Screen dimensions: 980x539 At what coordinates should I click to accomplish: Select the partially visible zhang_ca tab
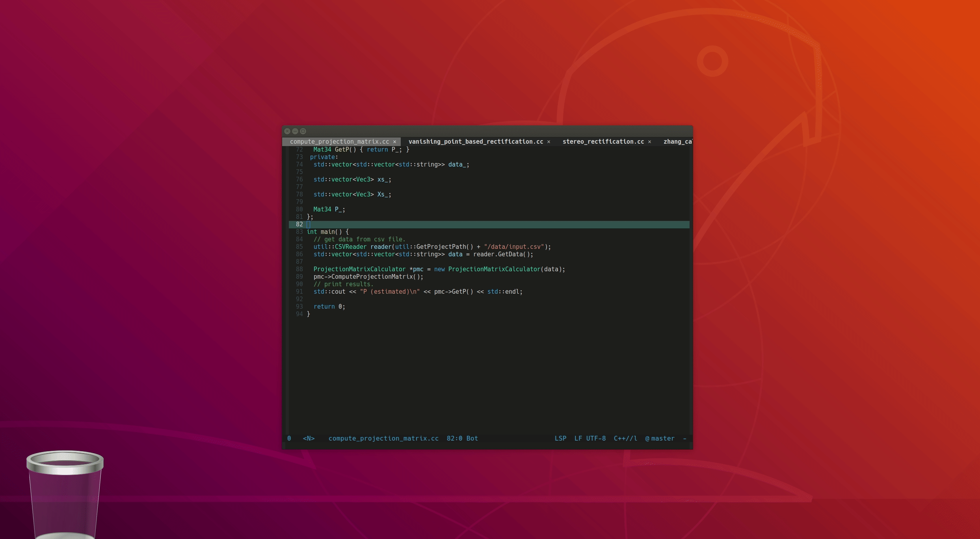[x=677, y=142]
